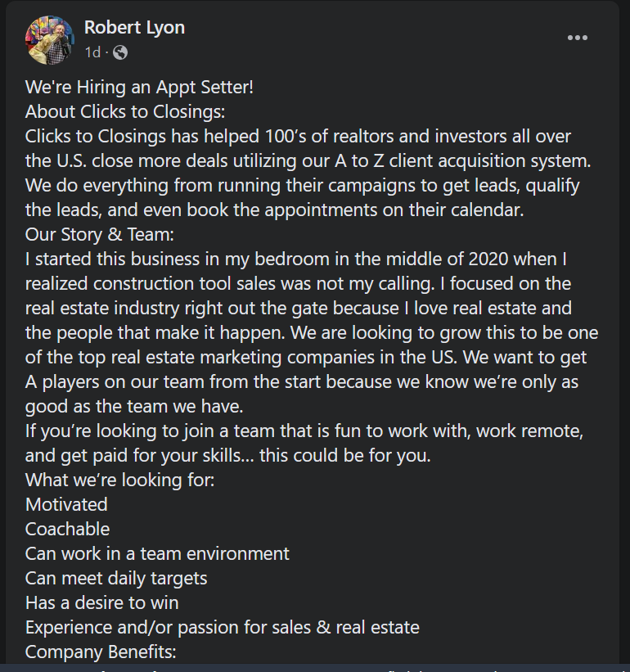Click the "What we're looking for:" heading

tap(120, 480)
